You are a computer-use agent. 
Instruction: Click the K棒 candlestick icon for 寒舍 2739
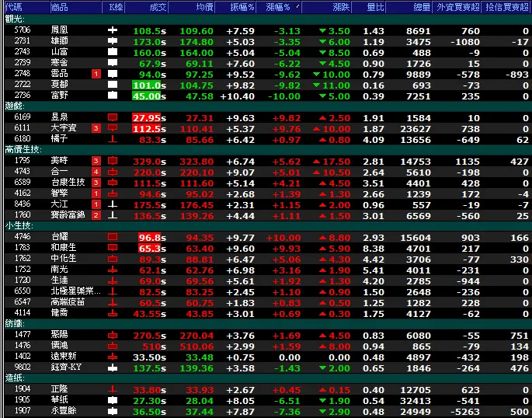[x=113, y=63]
